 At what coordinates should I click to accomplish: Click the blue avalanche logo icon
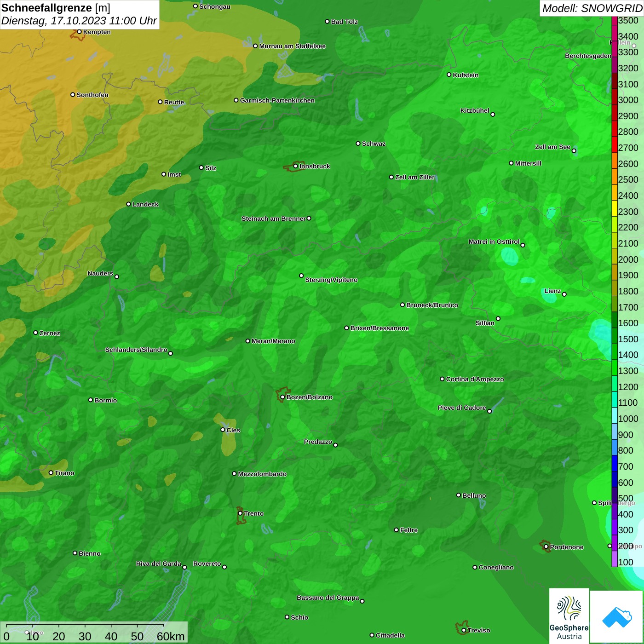pos(617,617)
